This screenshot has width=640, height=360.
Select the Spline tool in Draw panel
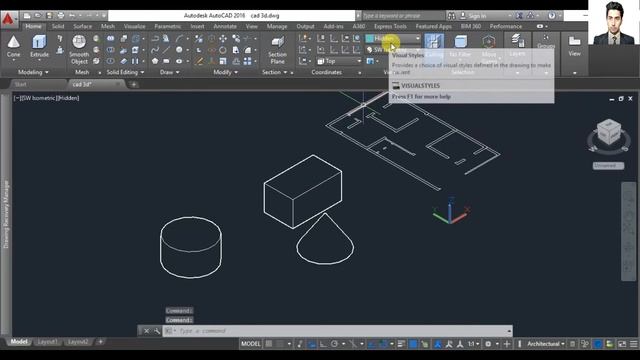155,50
